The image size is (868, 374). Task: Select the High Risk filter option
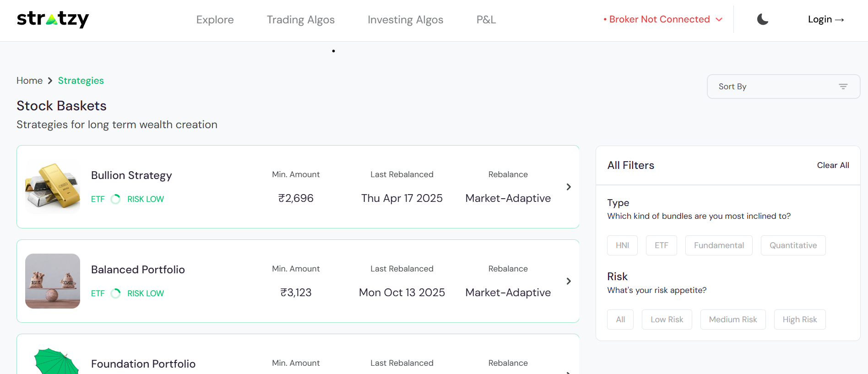(x=799, y=320)
